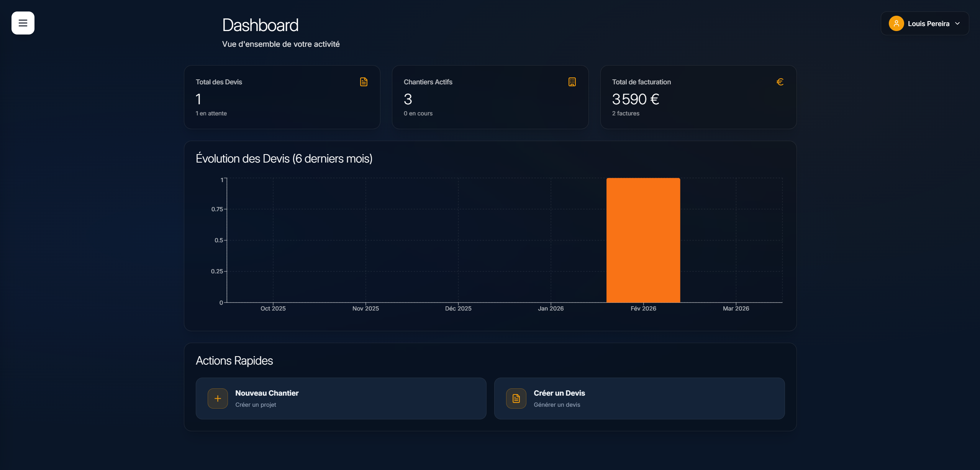Screen dimensions: 980x470
Task: Click the calculator icon on Chantiers Actifs card
Action: click(572, 82)
